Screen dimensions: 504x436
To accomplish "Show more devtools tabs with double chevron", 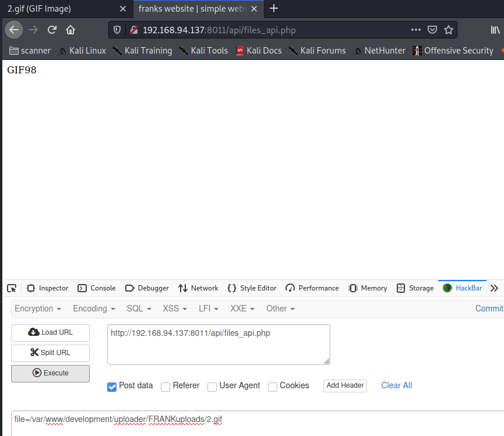I will coord(494,288).
